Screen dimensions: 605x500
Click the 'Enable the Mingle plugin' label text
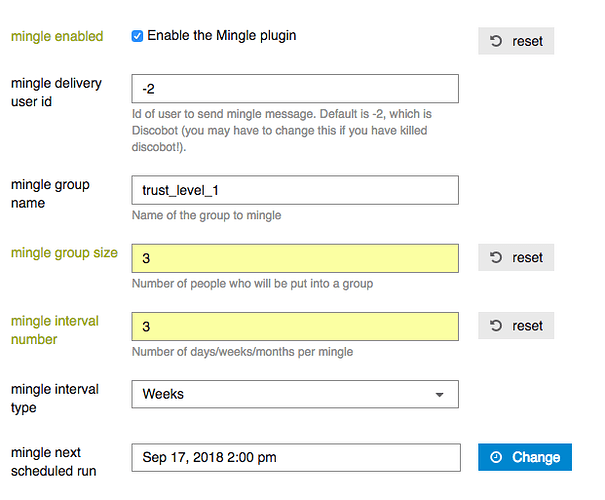tap(222, 35)
